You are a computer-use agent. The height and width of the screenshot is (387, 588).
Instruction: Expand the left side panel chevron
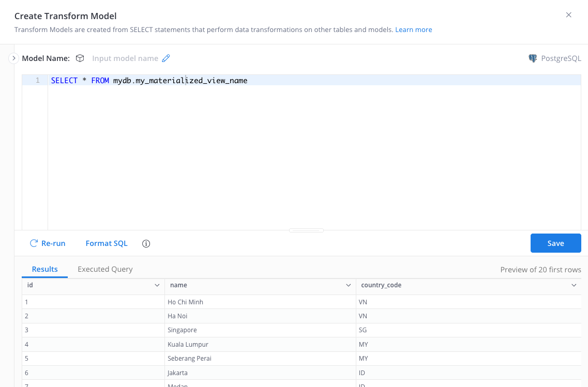click(x=14, y=58)
